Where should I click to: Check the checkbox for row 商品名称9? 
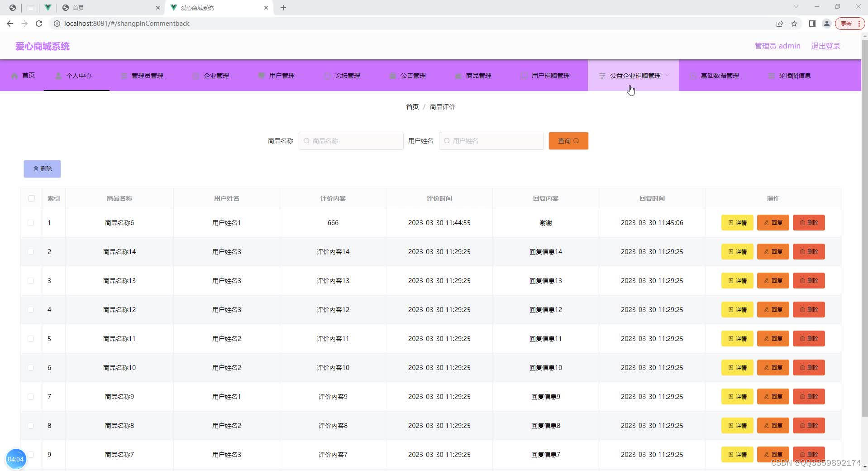click(x=31, y=397)
